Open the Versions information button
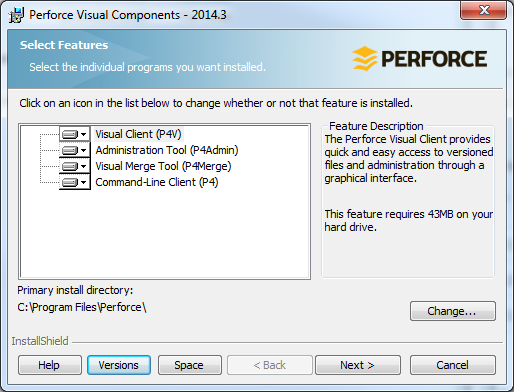The width and height of the screenshot is (514, 392). pyautogui.click(x=119, y=365)
